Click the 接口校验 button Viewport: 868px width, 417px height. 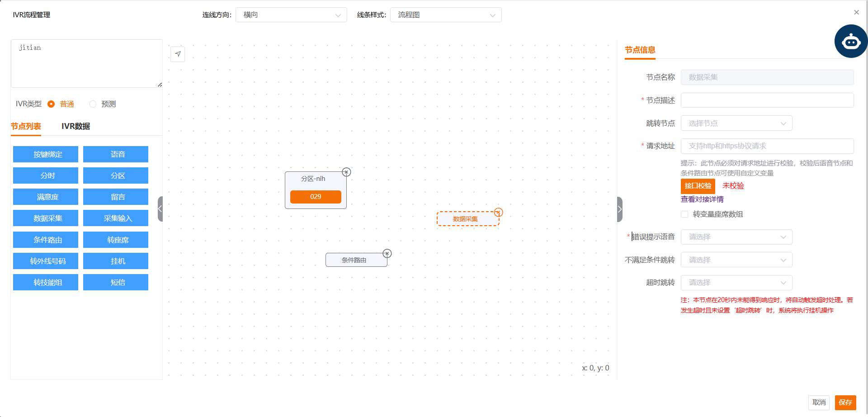pyautogui.click(x=698, y=186)
